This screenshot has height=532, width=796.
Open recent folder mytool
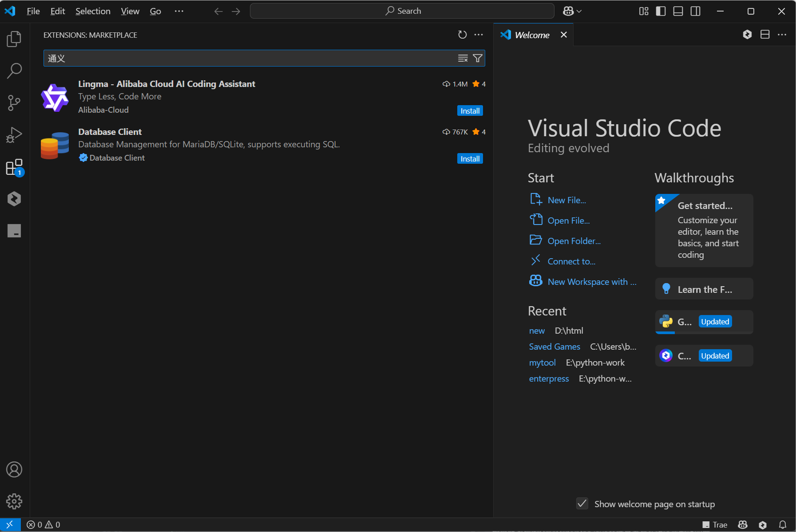[542, 363]
